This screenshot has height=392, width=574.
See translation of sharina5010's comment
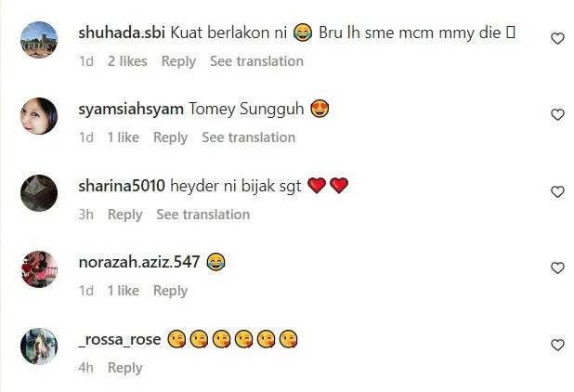pos(203,215)
